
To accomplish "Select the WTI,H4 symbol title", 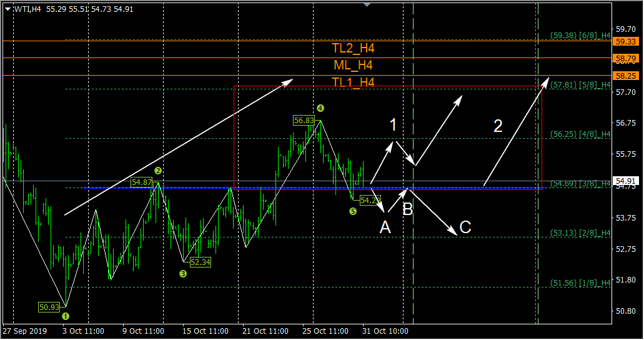I will tap(27, 9).
